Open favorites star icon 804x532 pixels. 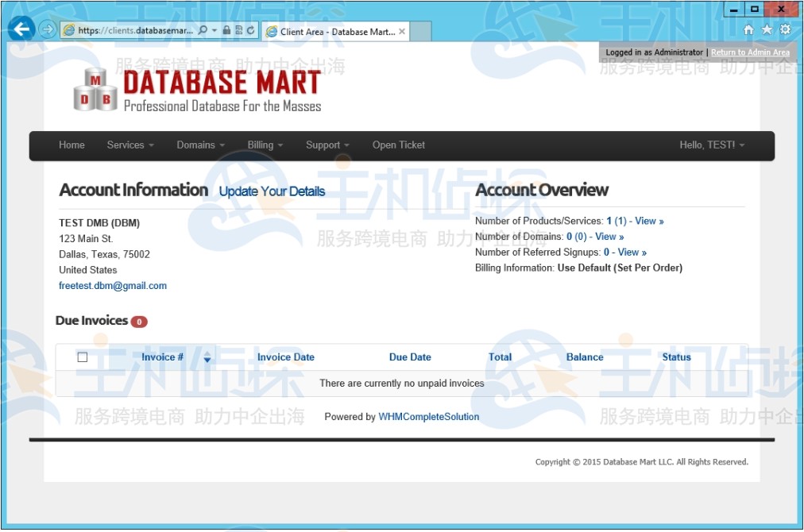pos(767,29)
